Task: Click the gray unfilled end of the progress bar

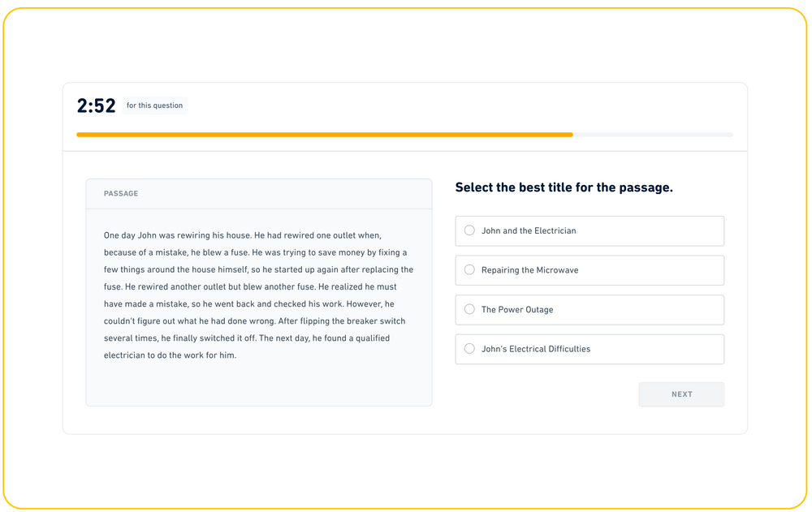Action: pyautogui.click(x=653, y=135)
